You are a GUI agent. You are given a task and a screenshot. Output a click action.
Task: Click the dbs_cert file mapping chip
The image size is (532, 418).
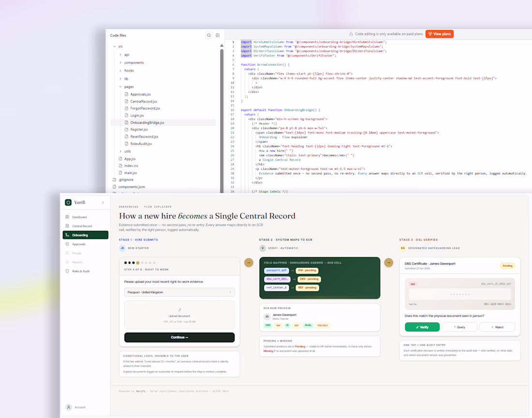277,279
